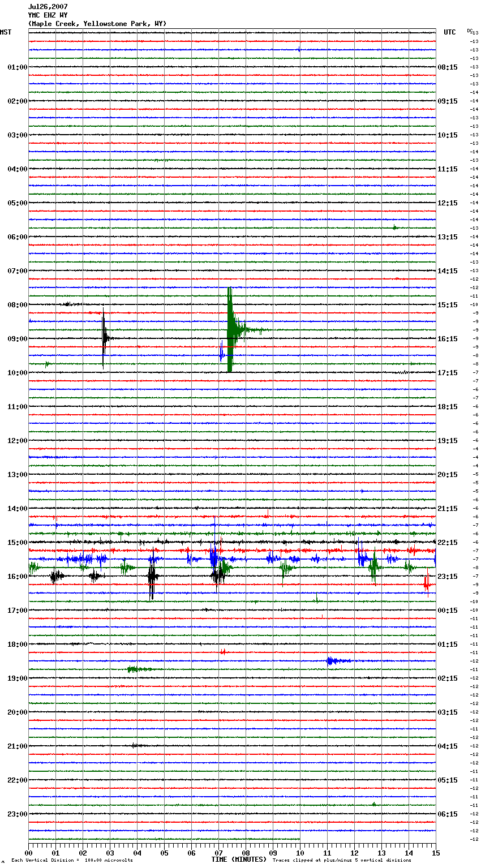Click the minute "15" tick label on bottom axis
The height and width of the screenshot is (868, 481).
pyautogui.click(x=436, y=853)
